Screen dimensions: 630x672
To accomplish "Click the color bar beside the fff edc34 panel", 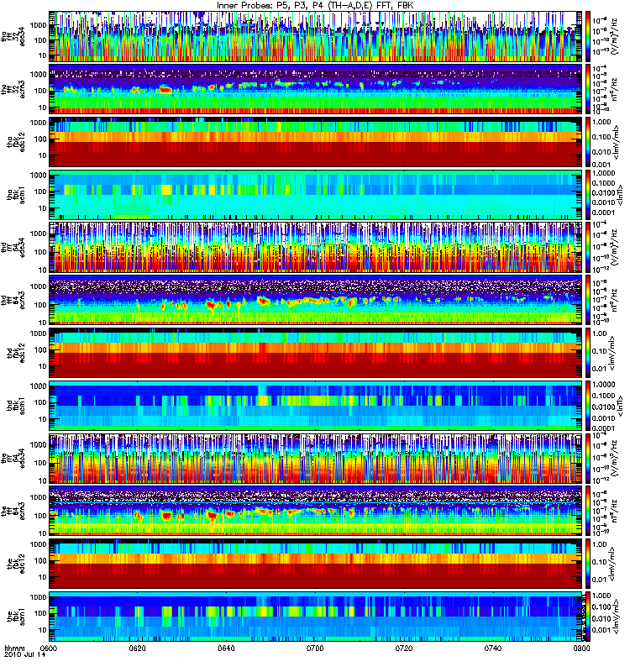I will point(588,458).
